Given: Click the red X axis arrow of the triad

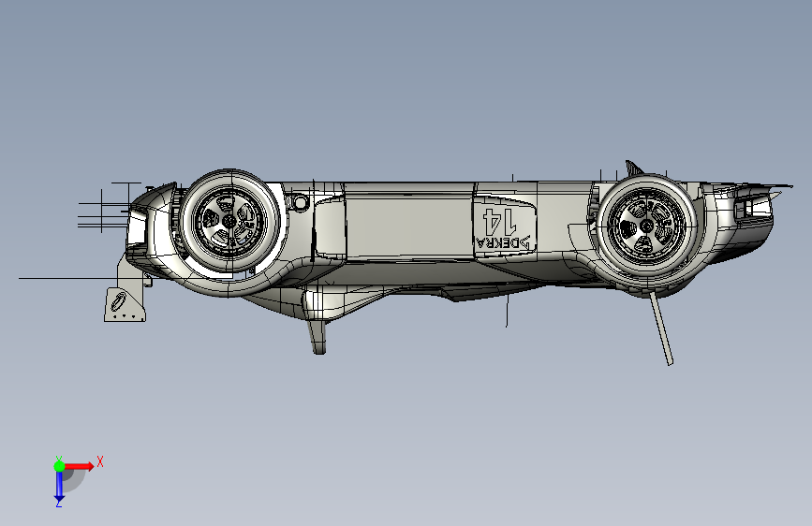Looking at the screenshot, I should pos(80,466).
